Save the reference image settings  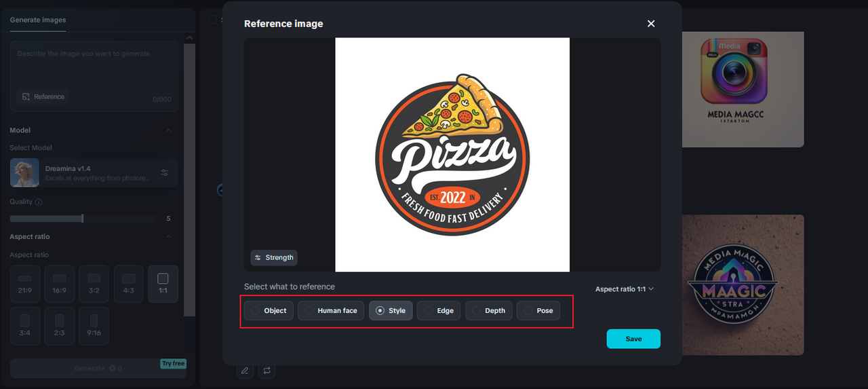[x=633, y=339]
